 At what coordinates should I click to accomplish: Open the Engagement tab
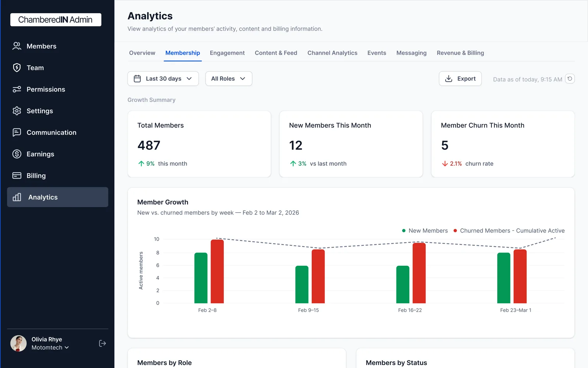coord(227,53)
